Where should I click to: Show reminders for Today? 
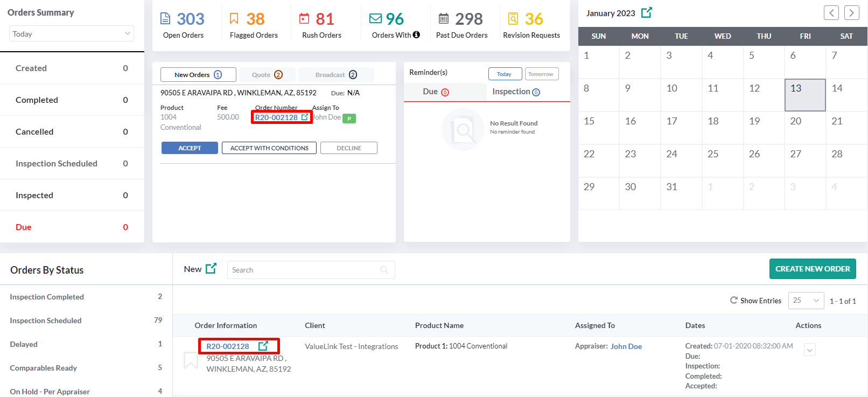(x=505, y=74)
